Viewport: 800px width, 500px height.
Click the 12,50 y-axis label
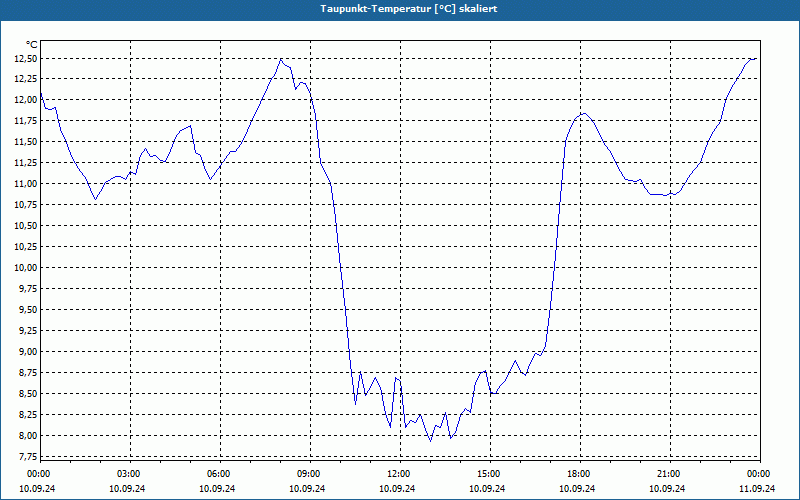[x=25, y=59]
